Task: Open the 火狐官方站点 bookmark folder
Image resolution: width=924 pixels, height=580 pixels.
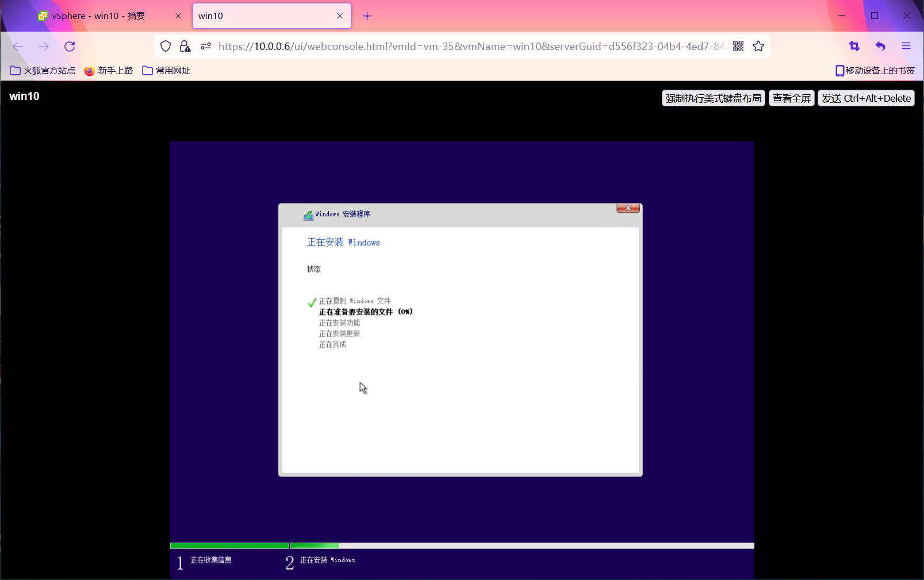Action: point(43,71)
